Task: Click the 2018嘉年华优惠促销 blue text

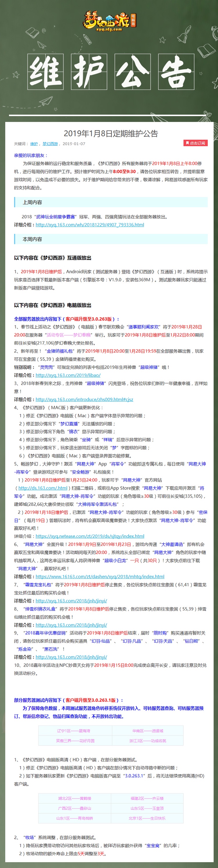Action: click(45, 633)
